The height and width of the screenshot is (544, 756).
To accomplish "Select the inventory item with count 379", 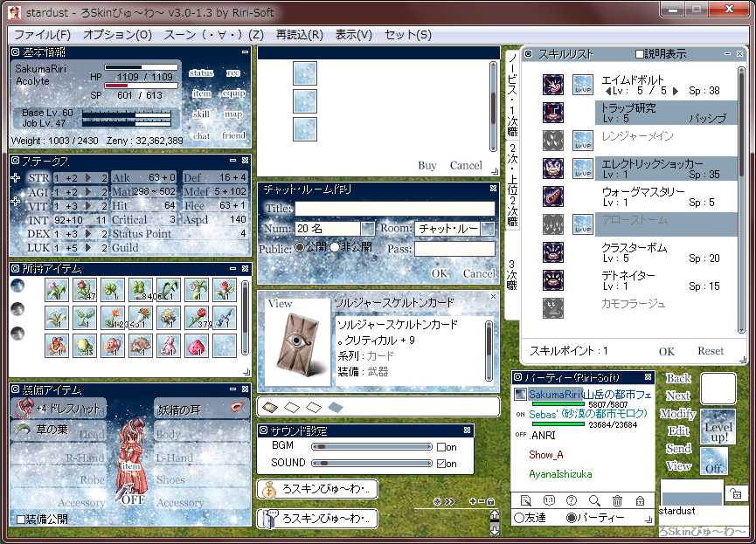I will (x=197, y=318).
